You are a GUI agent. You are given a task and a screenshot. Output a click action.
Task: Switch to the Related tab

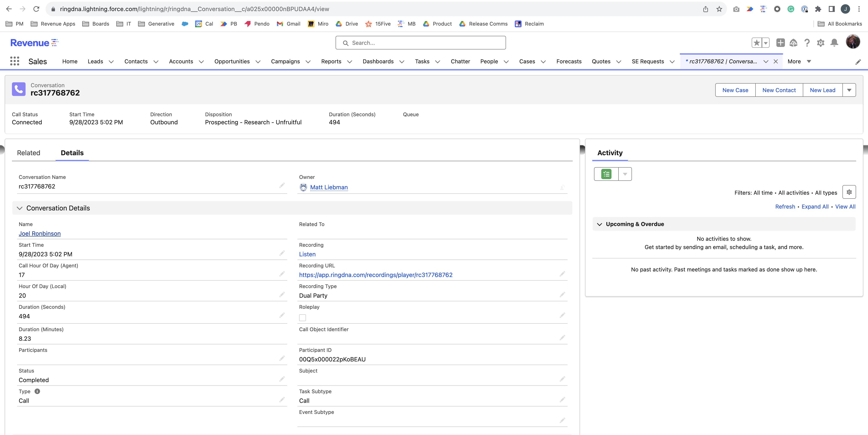[x=29, y=153]
